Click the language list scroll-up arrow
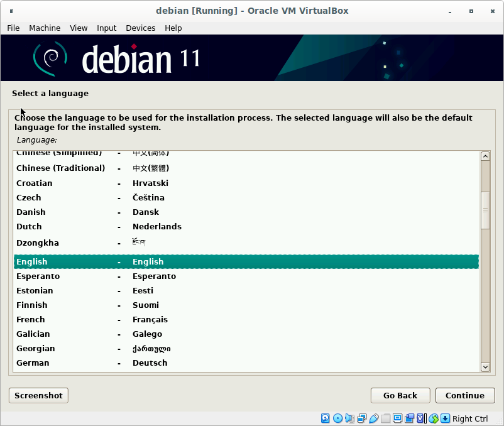504x426 pixels. (x=485, y=156)
